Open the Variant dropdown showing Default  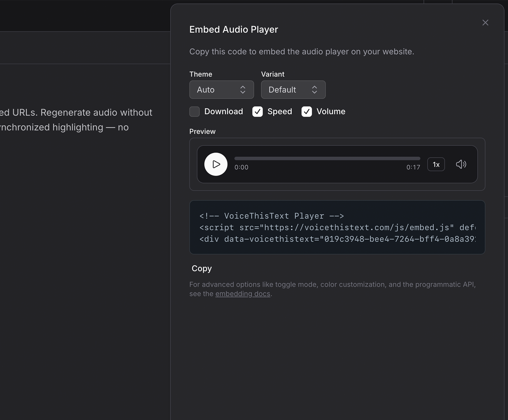(293, 90)
